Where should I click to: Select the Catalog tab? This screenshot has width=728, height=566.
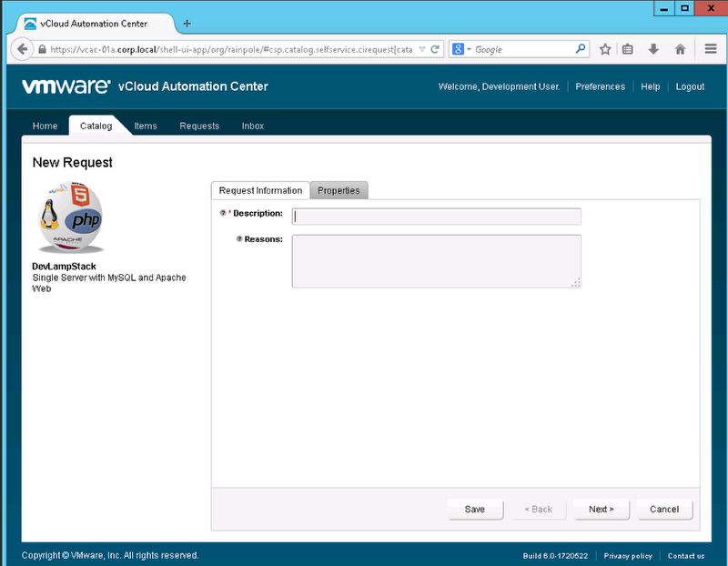[96, 126]
